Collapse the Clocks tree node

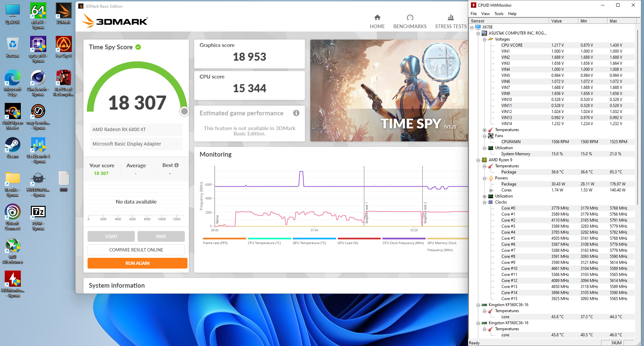point(484,203)
